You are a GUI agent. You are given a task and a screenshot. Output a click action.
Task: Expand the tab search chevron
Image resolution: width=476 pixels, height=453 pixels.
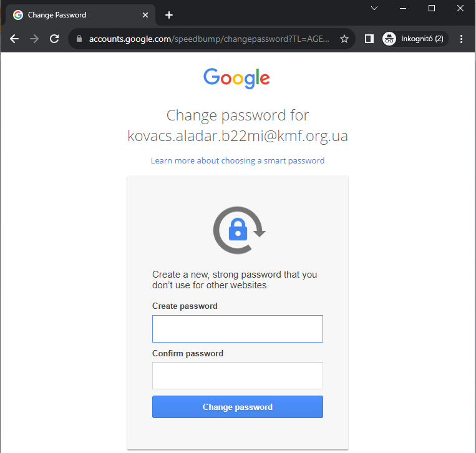[374, 8]
